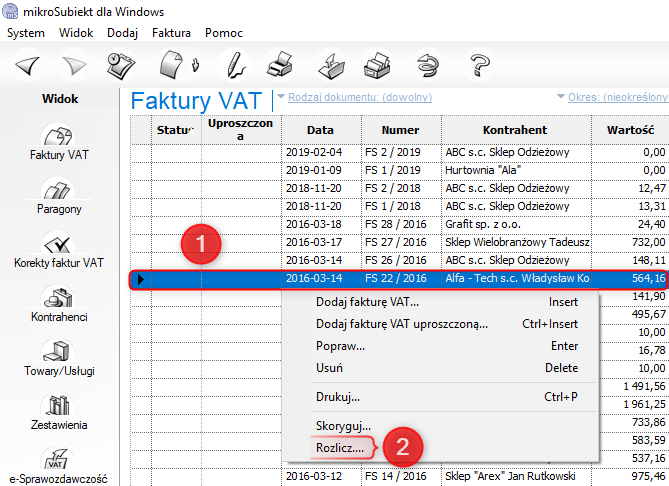Open Paragony in sidebar
Image resolution: width=669 pixels, height=486 pixels.
(x=59, y=198)
